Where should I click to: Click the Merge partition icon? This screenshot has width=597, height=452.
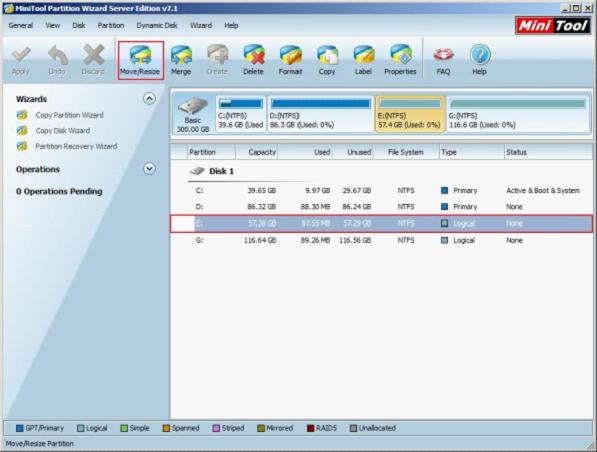(181, 55)
